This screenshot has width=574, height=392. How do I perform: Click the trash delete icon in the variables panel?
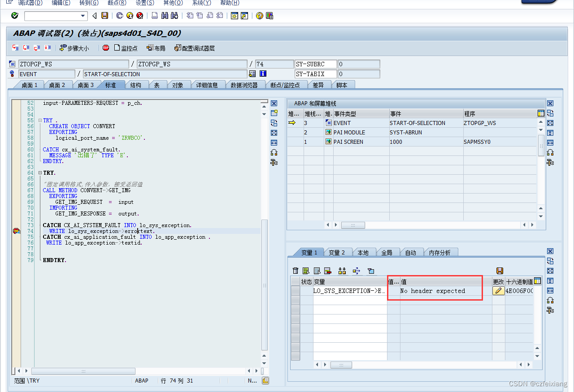296,271
